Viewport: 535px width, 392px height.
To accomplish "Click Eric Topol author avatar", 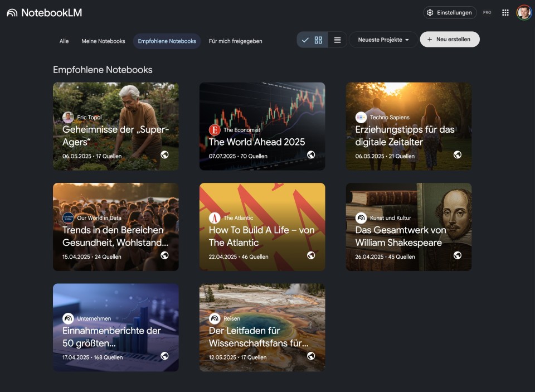I will point(68,118).
